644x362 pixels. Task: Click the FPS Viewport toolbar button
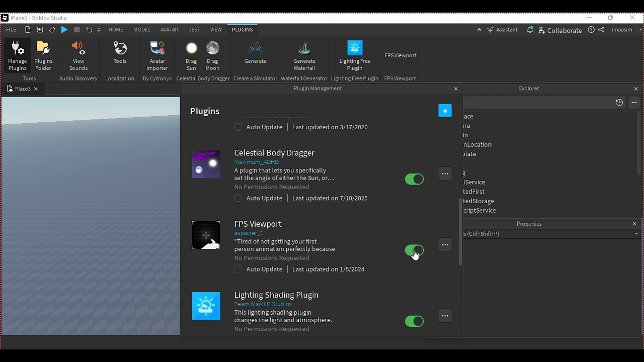pos(400,55)
